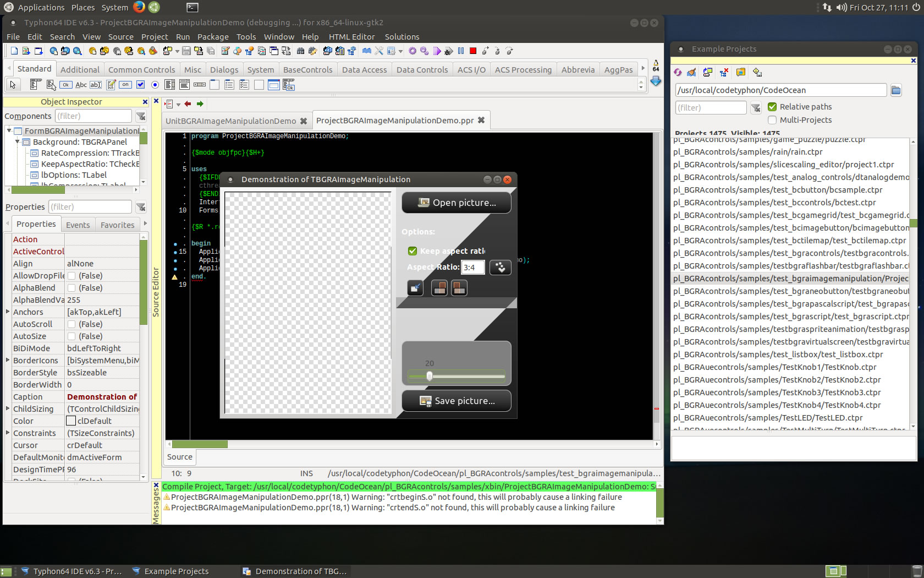Click the purple Run icon in toolbar
Screen dimensions: 924x578
pyautogui.click(x=437, y=51)
